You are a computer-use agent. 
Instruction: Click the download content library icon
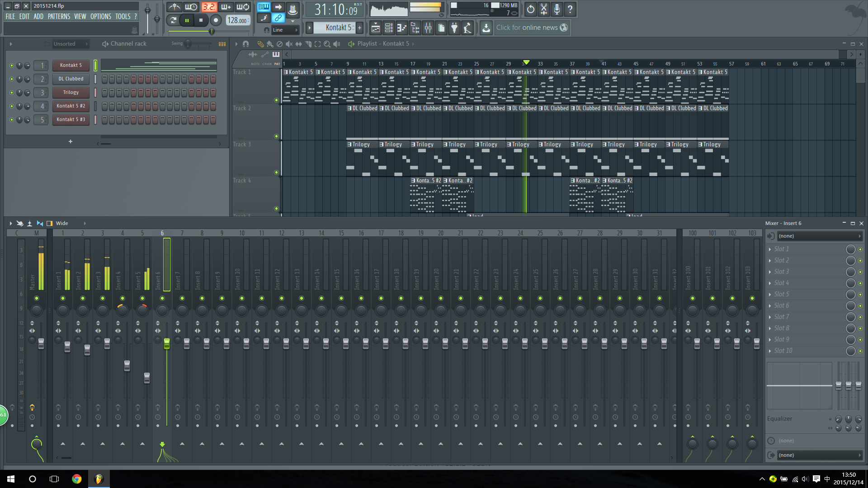[486, 28]
